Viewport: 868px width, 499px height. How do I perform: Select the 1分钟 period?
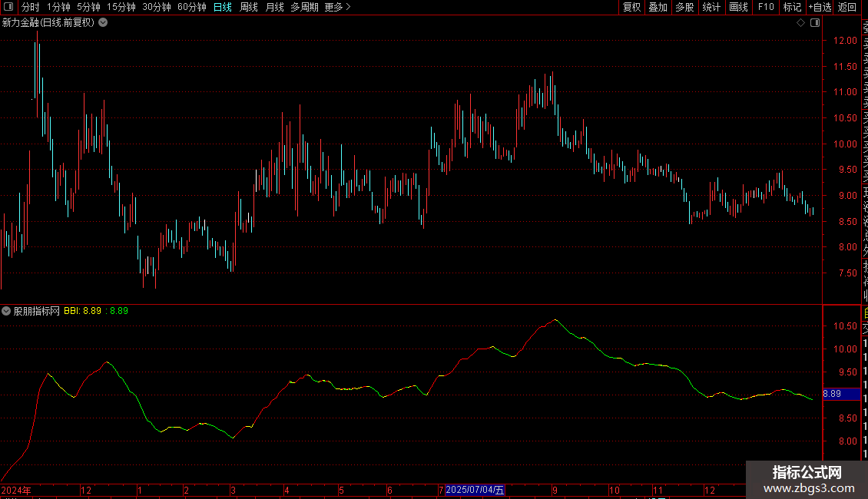click(58, 7)
